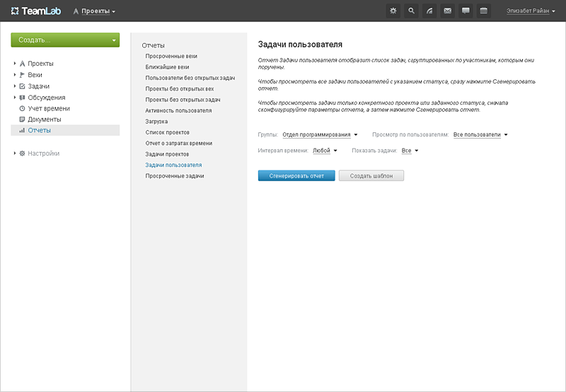This screenshot has width=566, height=392.
Task: Select the Задачи пользователя report
Action: coord(173,165)
